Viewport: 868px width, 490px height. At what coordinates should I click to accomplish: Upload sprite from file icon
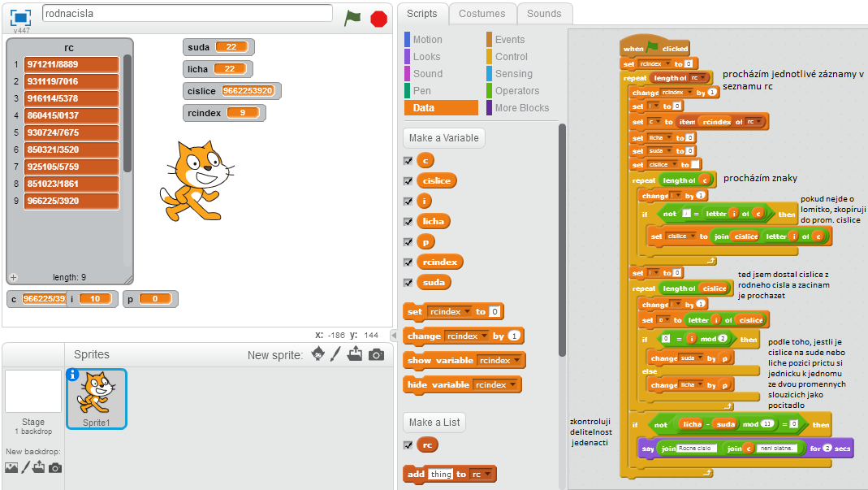click(355, 353)
